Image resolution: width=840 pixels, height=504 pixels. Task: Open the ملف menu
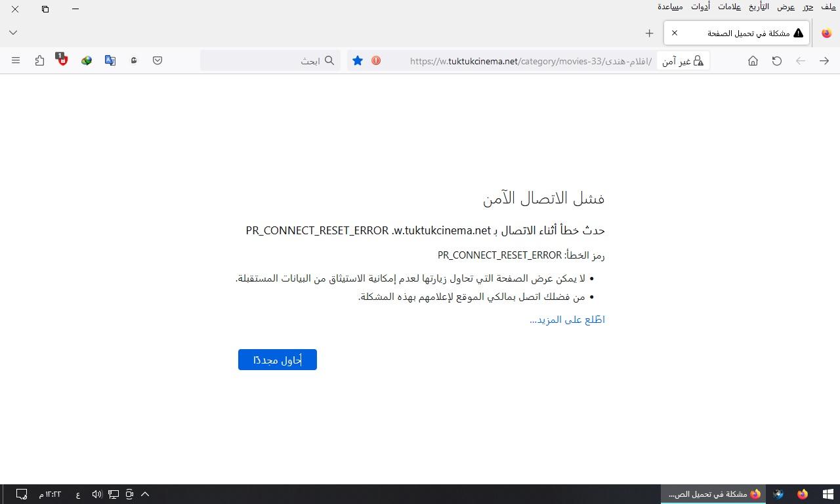click(x=828, y=7)
